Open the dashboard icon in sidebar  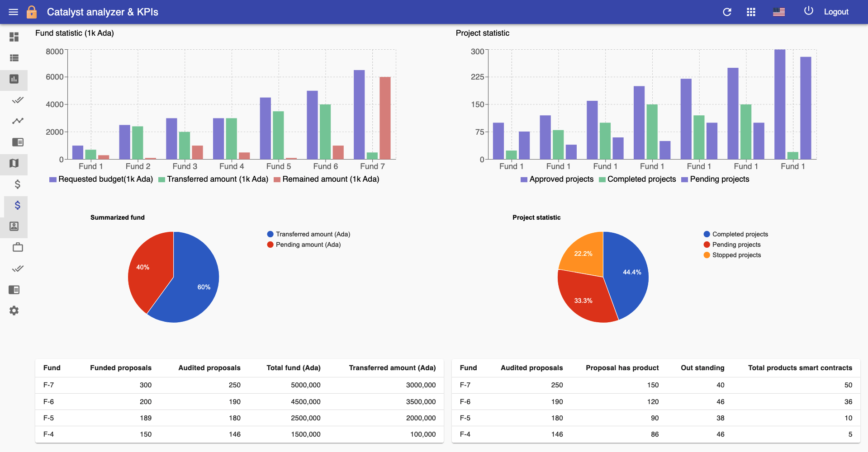(x=14, y=37)
